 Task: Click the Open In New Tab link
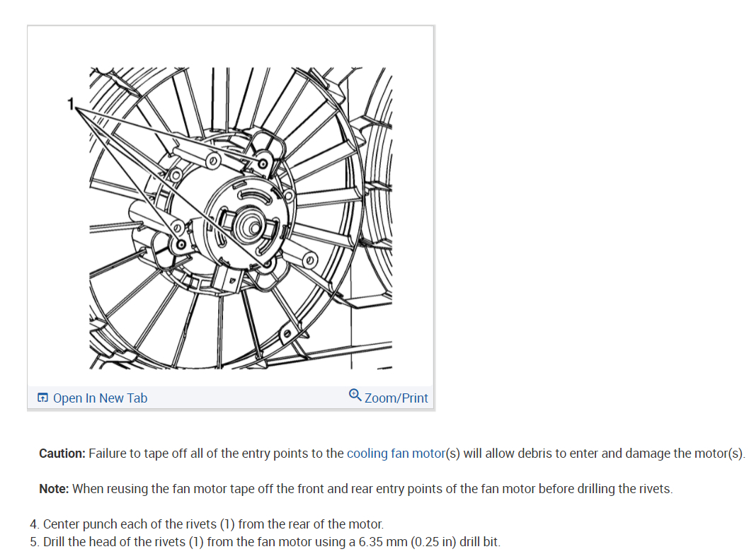point(100,398)
